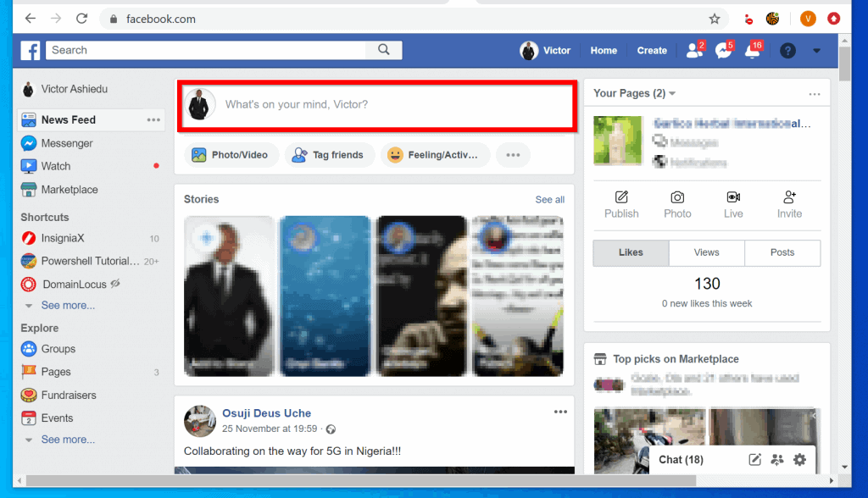Click Feeling/Activity post option
The image size is (868, 498).
coord(434,155)
